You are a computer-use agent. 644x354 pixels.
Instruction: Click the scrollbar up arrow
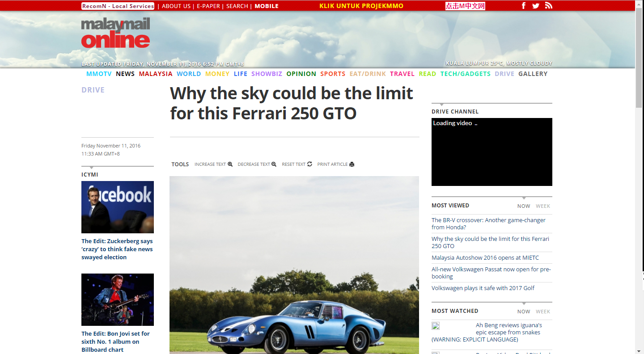[x=639, y=4]
